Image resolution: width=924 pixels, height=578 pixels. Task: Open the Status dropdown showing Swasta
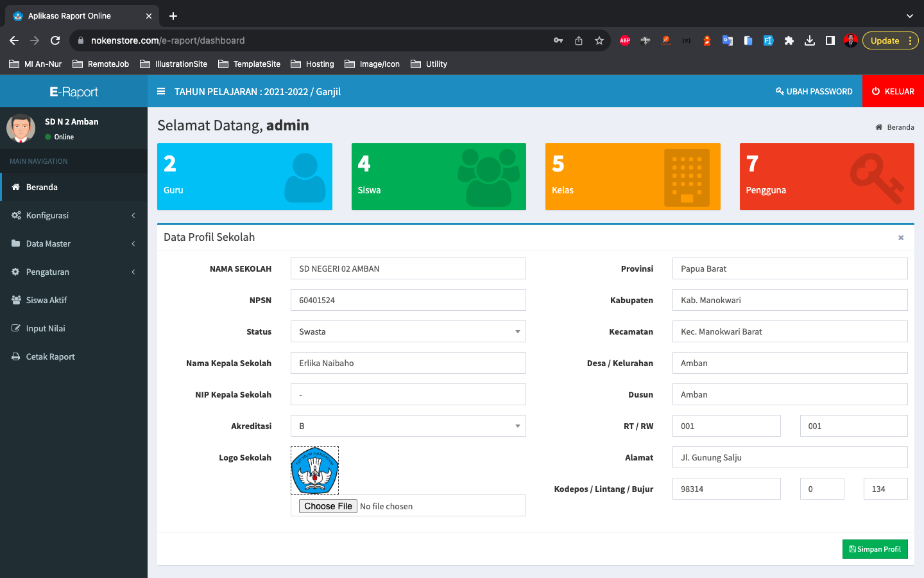click(408, 331)
